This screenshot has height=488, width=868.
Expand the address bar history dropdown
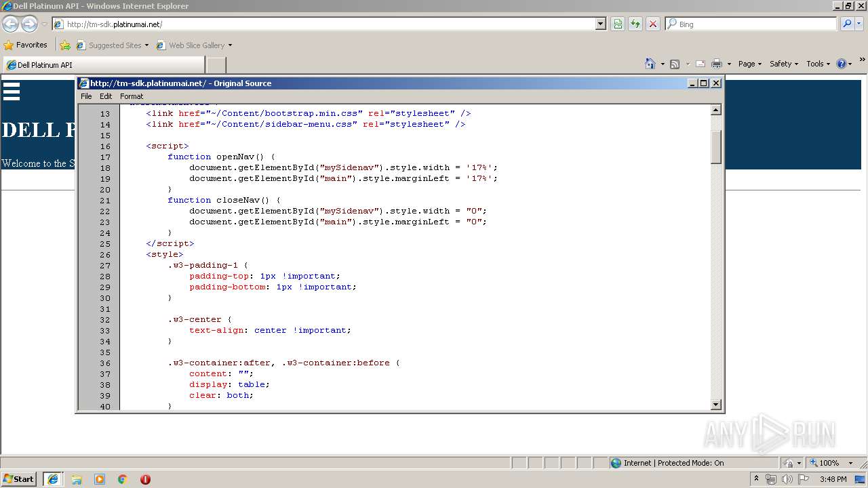tap(600, 24)
